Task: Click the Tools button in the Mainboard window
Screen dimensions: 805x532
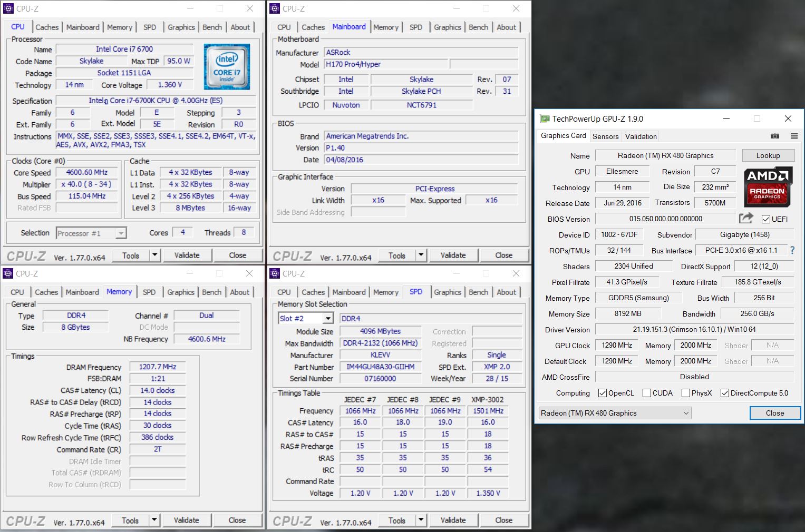Action: point(397,255)
